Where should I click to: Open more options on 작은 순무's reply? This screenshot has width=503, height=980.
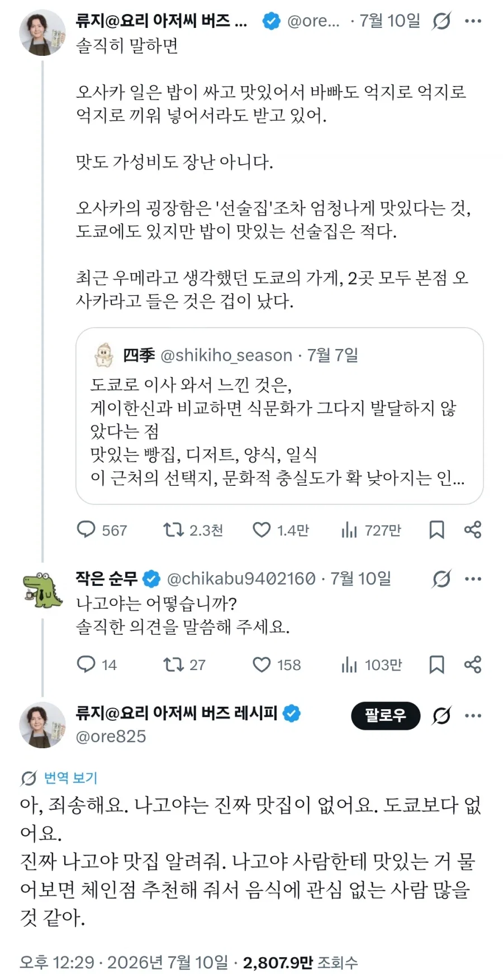(473, 579)
